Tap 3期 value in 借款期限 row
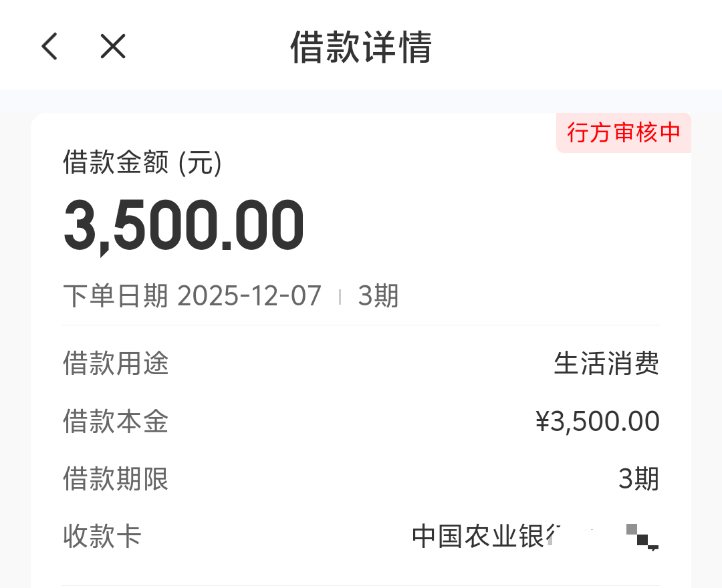This screenshot has height=588, width=722. pyautogui.click(x=638, y=479)
